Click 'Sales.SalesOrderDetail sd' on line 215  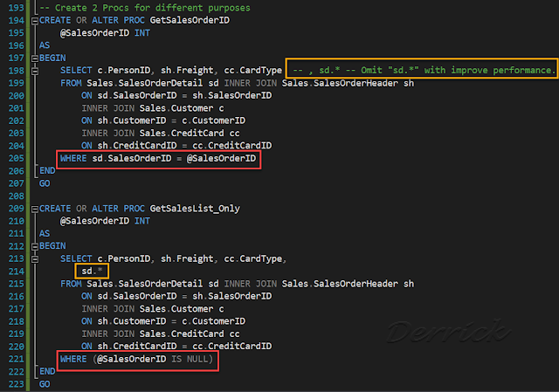point(153,284)
